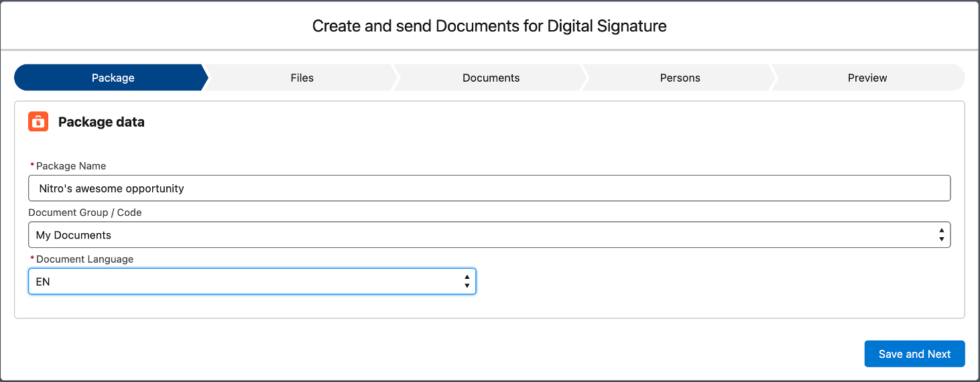
Task: Click the Document Group / Code label
Action: 85,212
